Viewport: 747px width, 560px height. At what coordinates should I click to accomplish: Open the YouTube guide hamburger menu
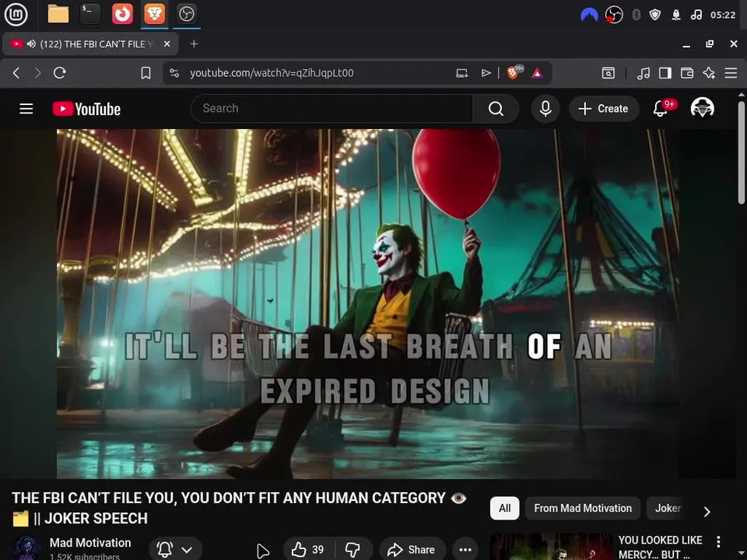(26, 109)
